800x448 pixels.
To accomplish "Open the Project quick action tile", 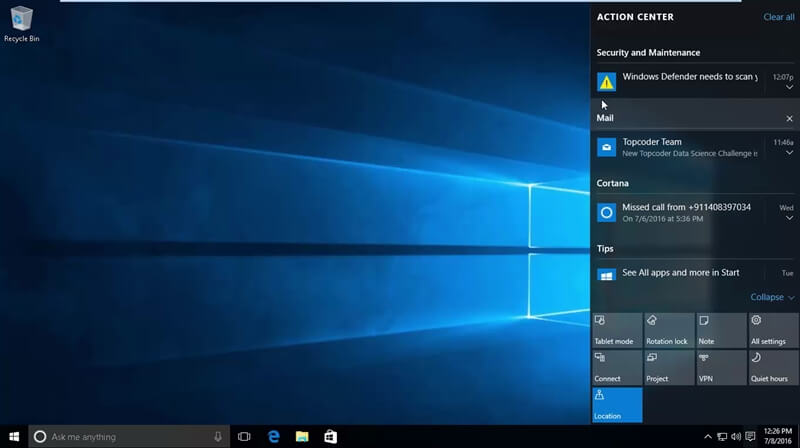I will [x=669, y=368].
